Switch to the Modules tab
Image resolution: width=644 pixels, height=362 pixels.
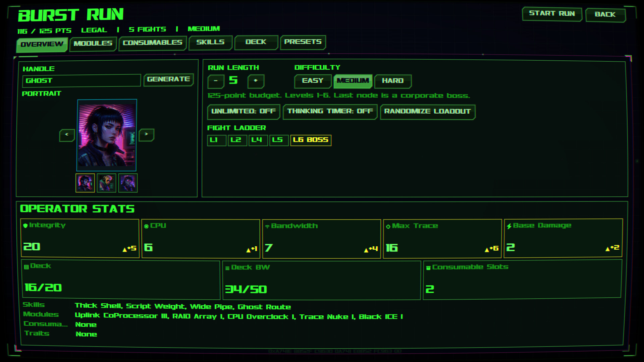point(93,44)
